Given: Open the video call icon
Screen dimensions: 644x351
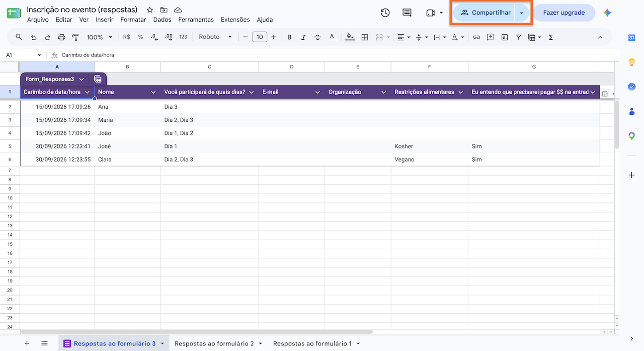Looking at the screenshot, I should coord(431,13).
